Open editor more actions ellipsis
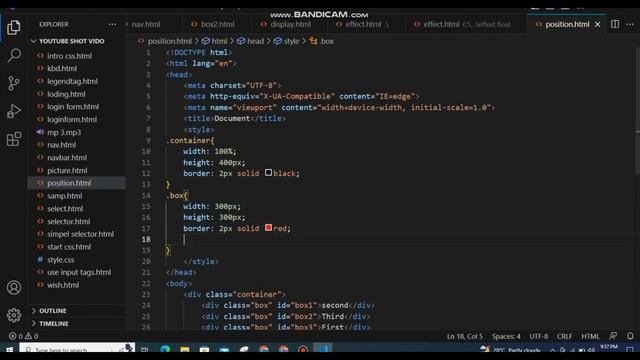The width and height of the screenshot is (640, 360). click(630, 24)
